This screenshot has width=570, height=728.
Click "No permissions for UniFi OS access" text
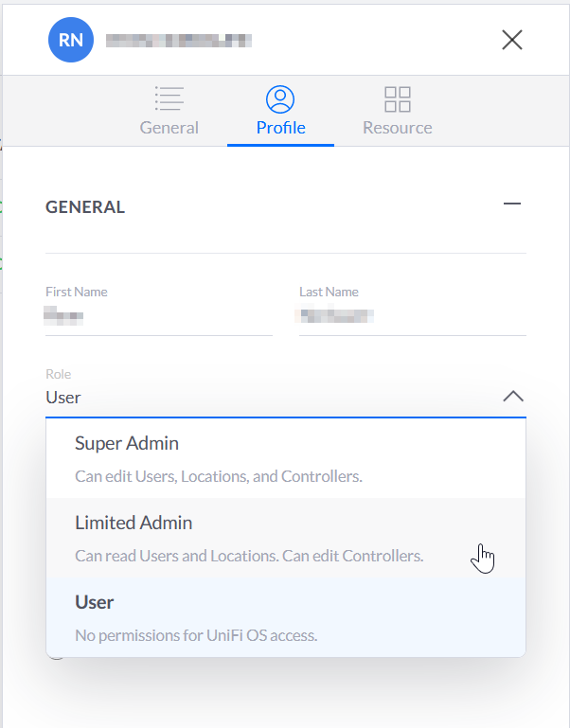(196, 635)
